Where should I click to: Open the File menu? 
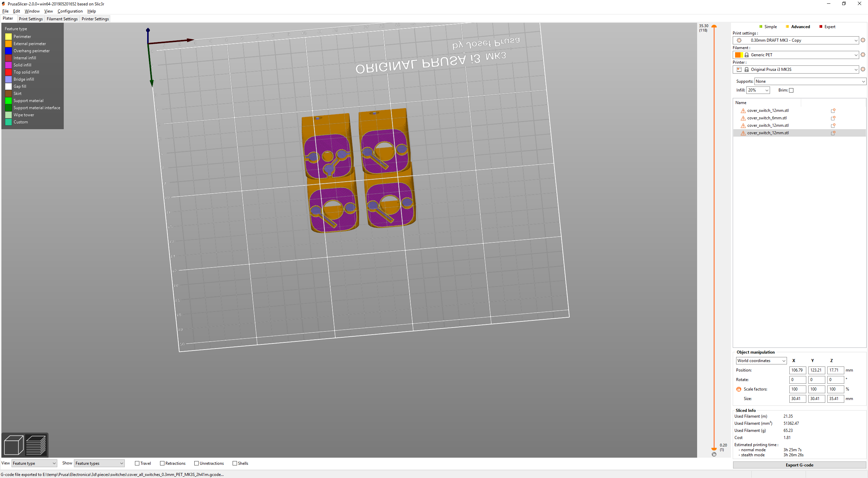(x=5, y=11)
